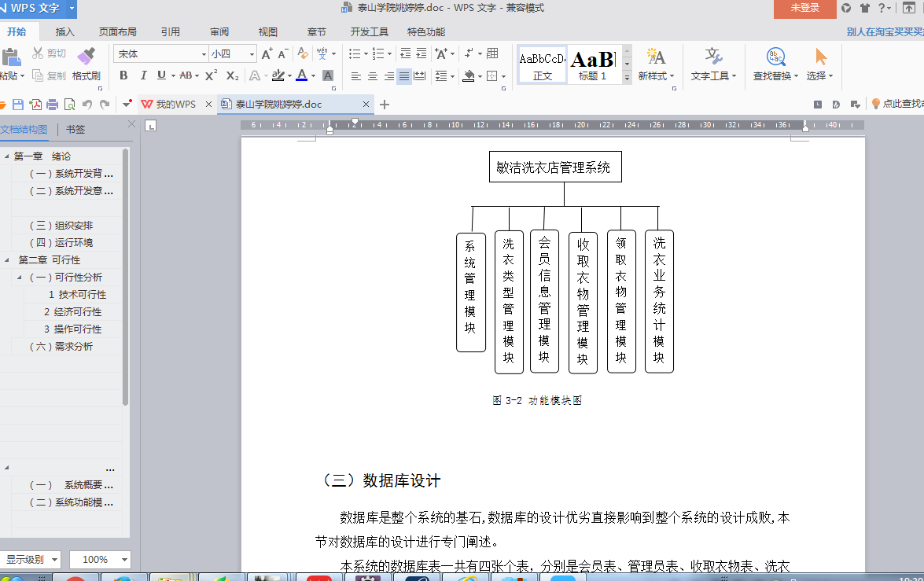The width and height of the screenshot is (924, 581).
Task: Align paragraph text left
Action: 356,76
